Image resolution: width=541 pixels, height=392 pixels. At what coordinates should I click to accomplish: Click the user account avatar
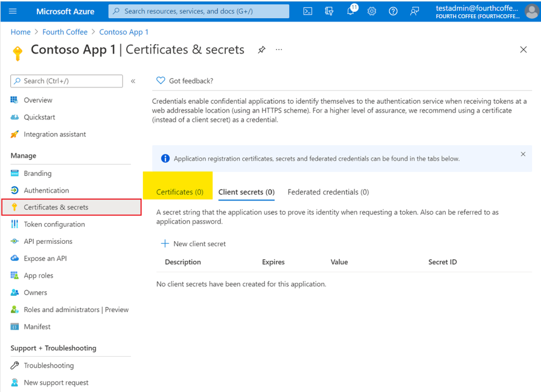(531, 11)
